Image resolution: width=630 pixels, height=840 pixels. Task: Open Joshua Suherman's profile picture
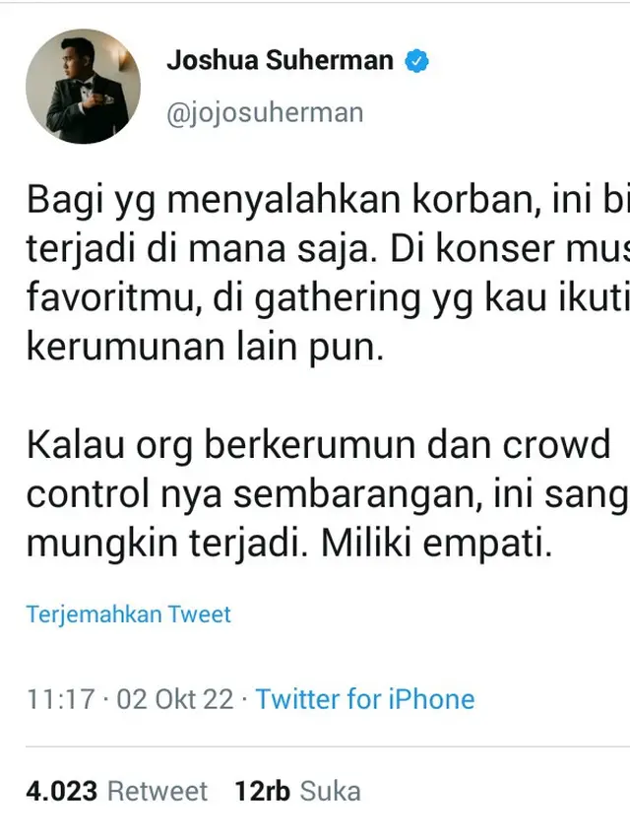tap(84, 84)
